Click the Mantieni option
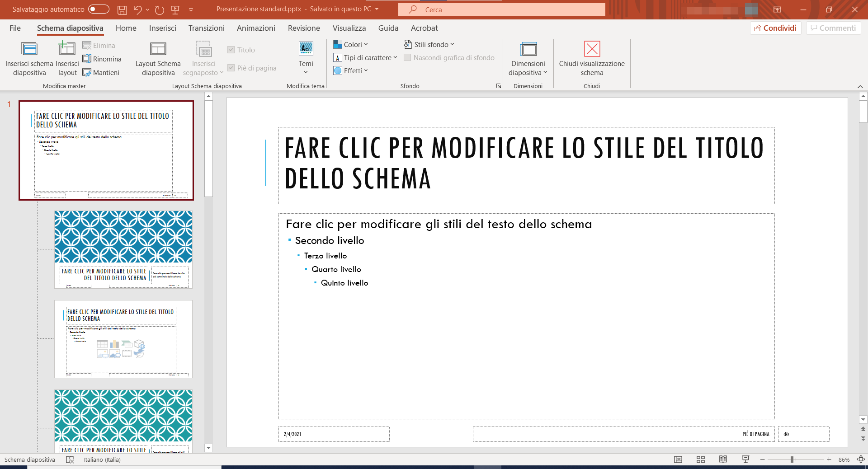 [x=101, y=73]
